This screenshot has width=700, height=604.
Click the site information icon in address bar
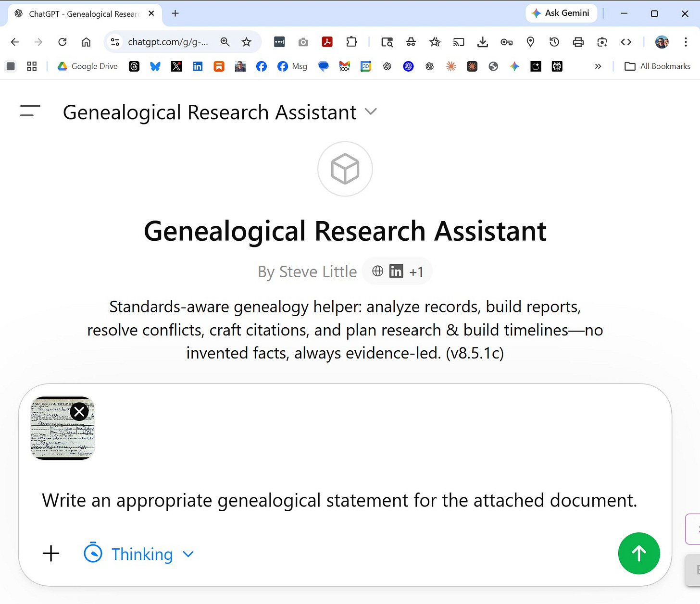[x=115, y=42]
